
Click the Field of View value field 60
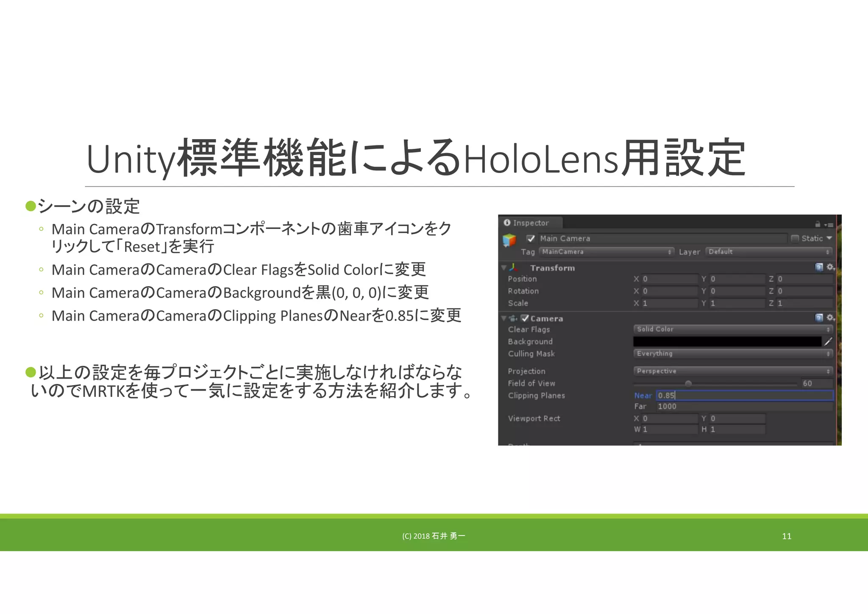coord(817,383)
